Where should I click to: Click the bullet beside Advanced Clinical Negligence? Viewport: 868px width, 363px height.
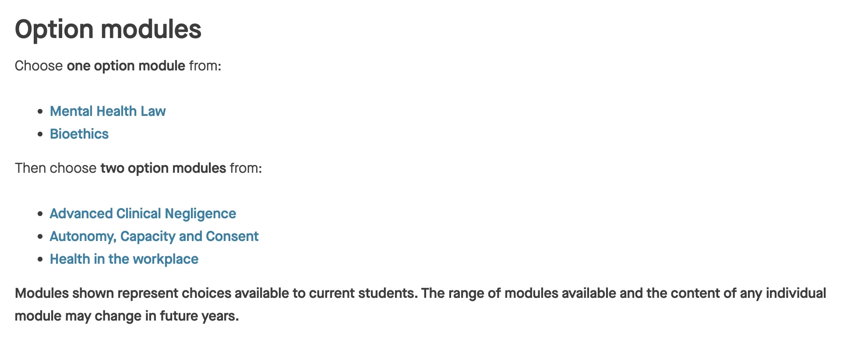(40, 214)
